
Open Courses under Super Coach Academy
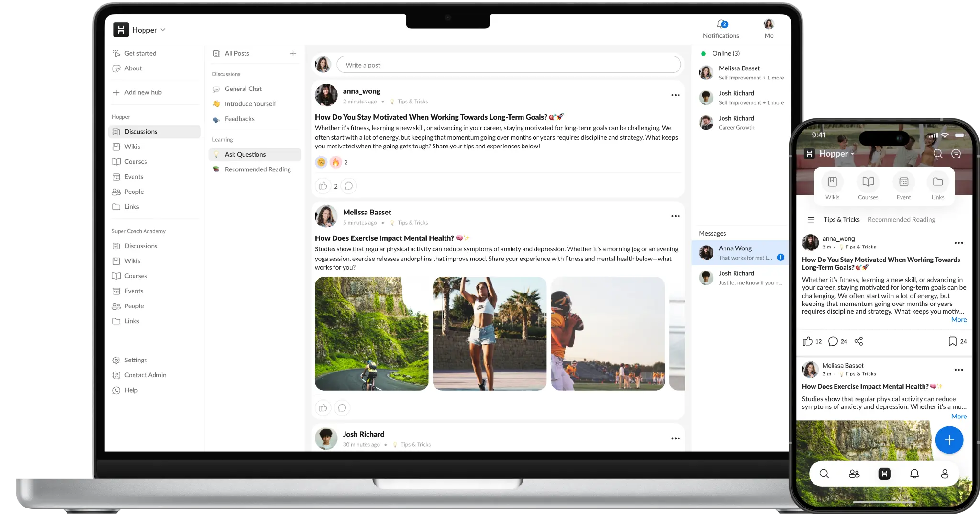(x=130, y=276)
